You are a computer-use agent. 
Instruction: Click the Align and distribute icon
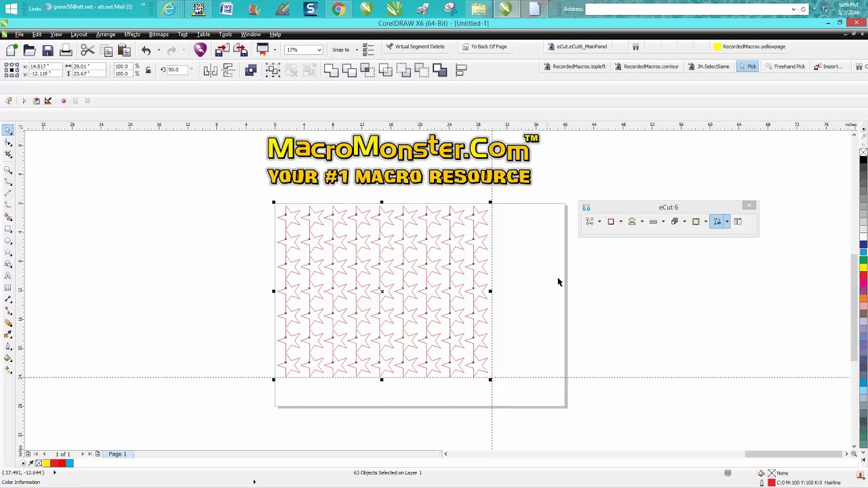(461, 70)
